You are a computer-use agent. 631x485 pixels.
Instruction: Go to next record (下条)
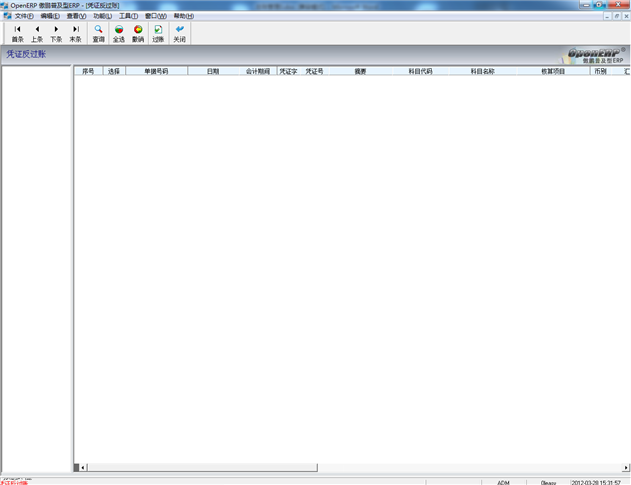(x=56, y=33)
